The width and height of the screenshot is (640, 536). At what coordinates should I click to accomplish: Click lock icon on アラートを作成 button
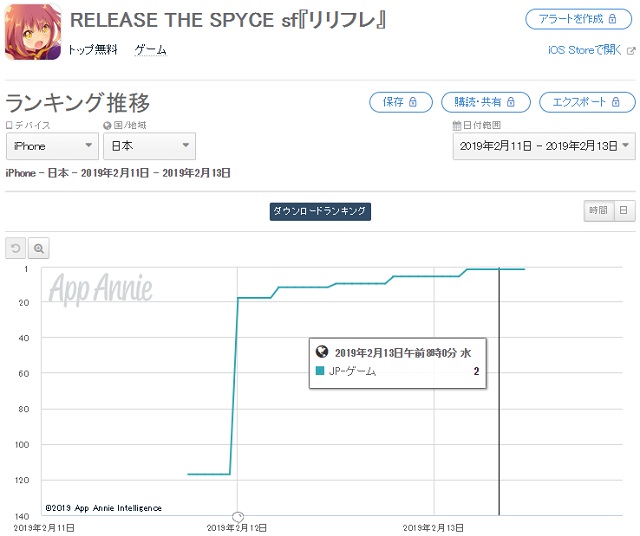[612, 19]
